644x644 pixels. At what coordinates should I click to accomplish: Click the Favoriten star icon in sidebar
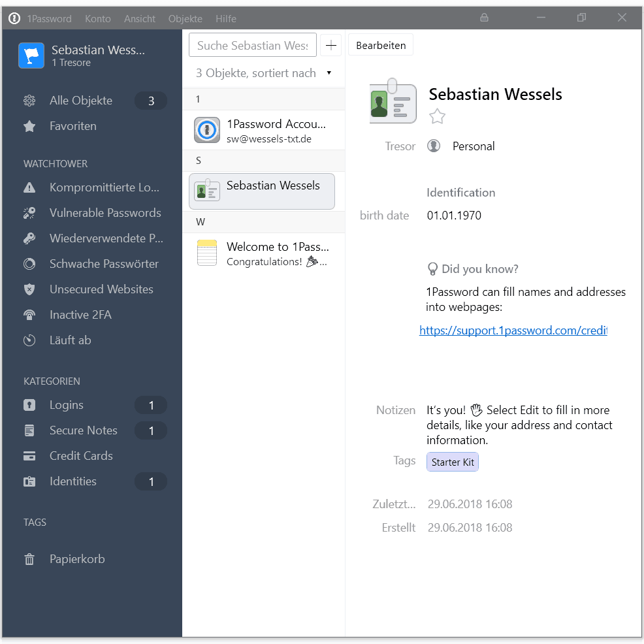tap(29, 126)
